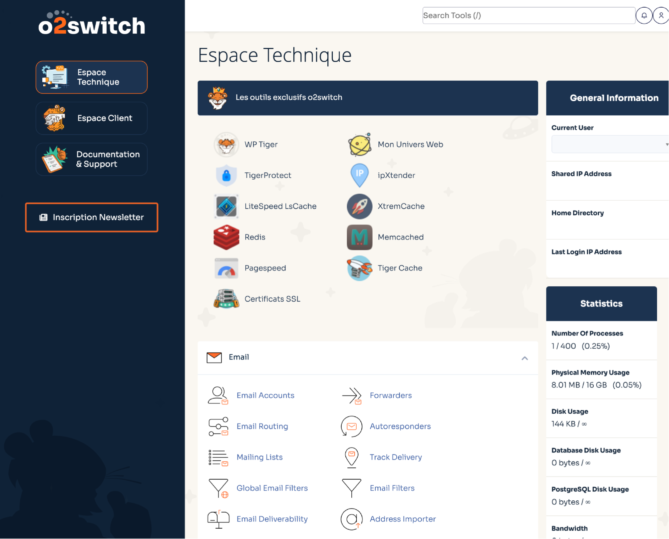Click the Mon Univers Web label
The height and width of the screenshot is (539, 669).
[x=410, y=145]
